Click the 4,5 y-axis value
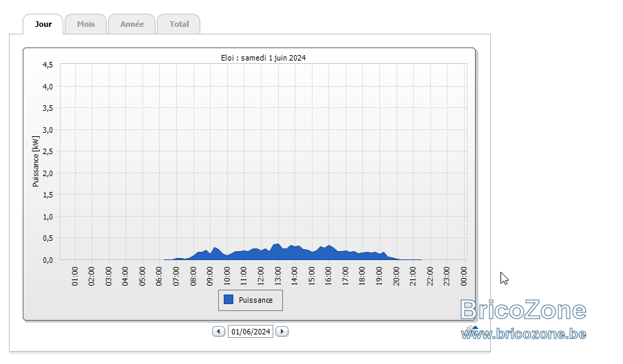Screen dimensions: 623x364 point(47,65)
